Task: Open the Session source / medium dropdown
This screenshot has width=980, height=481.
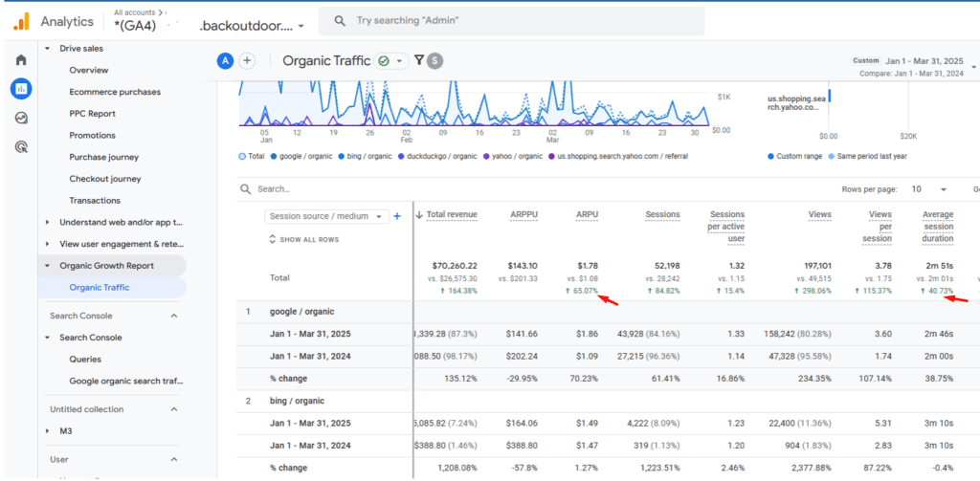Action: [326, 217]
